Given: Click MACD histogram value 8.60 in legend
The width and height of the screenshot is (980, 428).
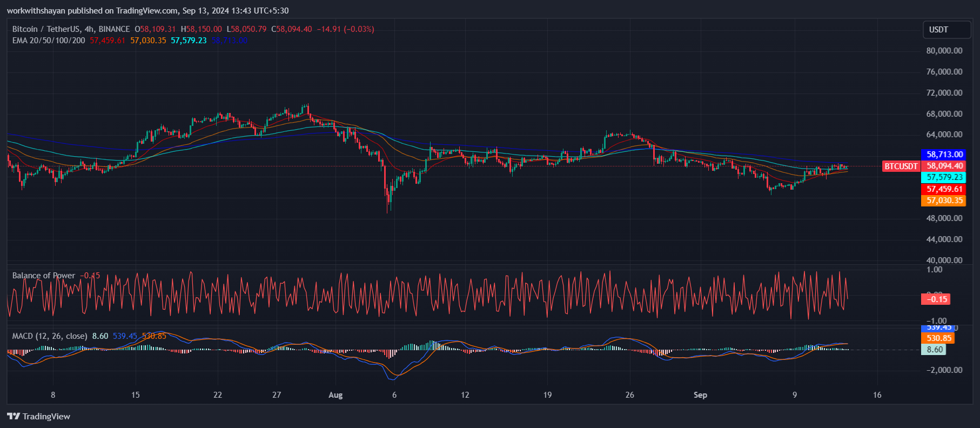Looking at the screenshot, I should click(100, 336).
